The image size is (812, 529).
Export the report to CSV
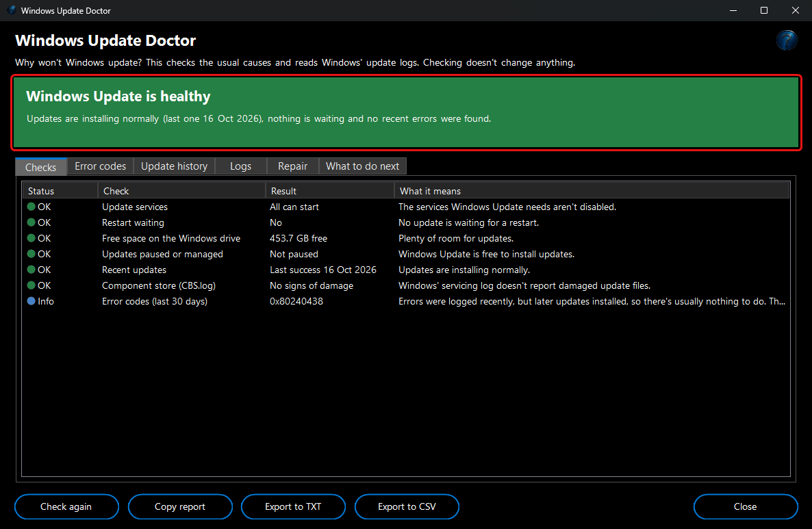point(407,506)
